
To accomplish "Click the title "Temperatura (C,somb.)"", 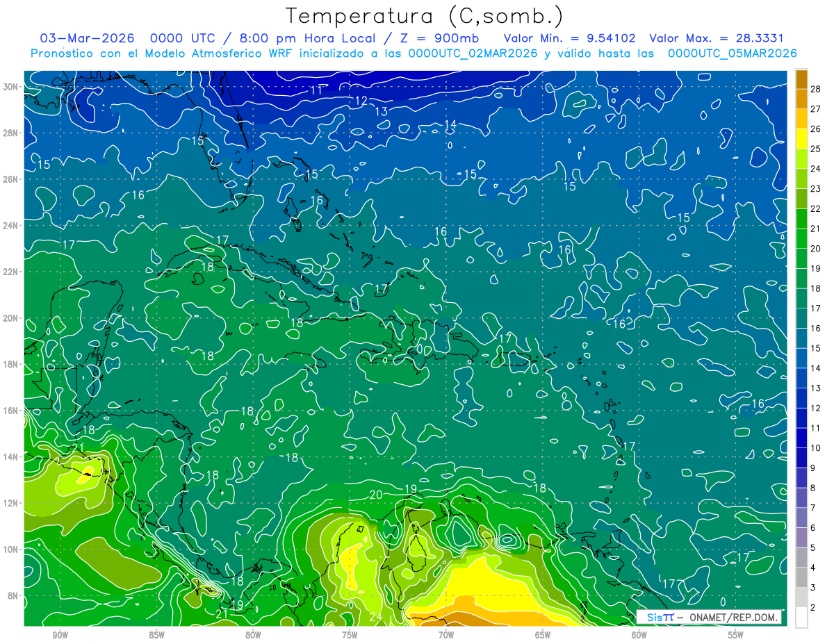I will [x=425, y=16].
